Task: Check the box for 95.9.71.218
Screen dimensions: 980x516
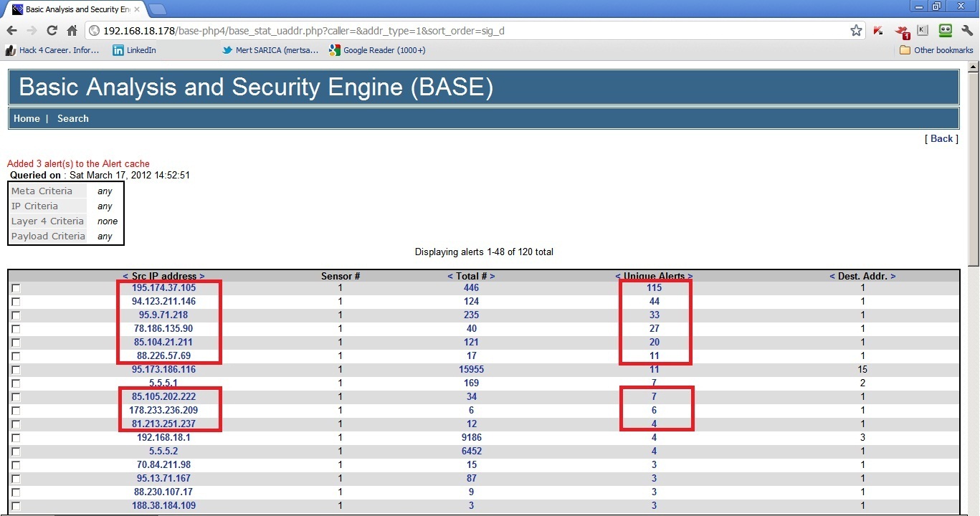Action: [16, 315]
